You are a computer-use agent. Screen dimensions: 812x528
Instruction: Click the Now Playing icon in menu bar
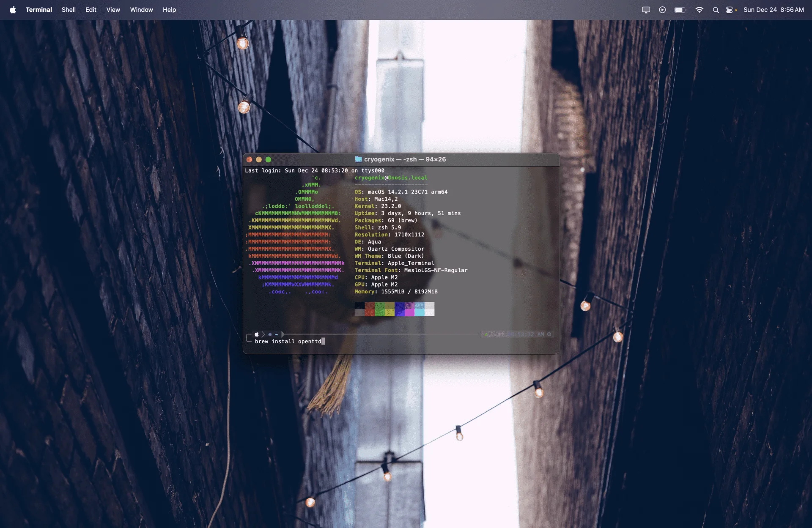(x=662, y=10)
